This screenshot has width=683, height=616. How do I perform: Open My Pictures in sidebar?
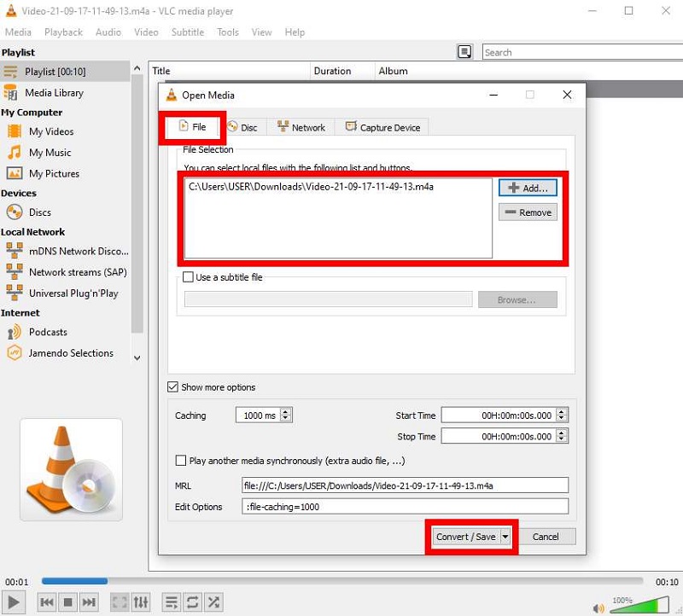pos(54,173)
